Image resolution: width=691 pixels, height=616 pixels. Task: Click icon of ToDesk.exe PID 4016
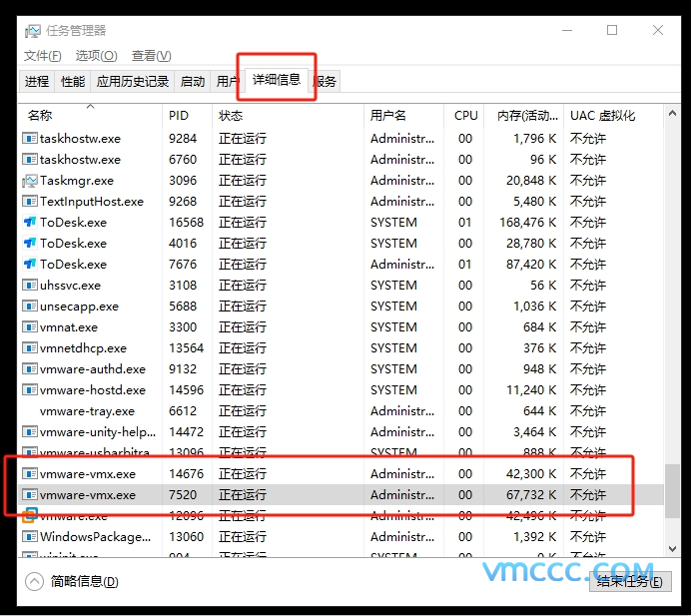pyautogui.click(x=30, y=244)
